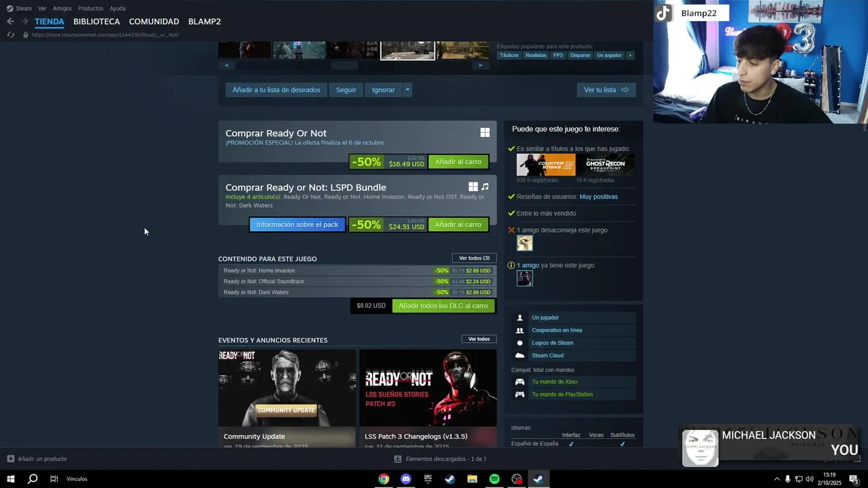868x488 pixels.
Task: Expand more tags with the plus button
Action: click(630, 55)
